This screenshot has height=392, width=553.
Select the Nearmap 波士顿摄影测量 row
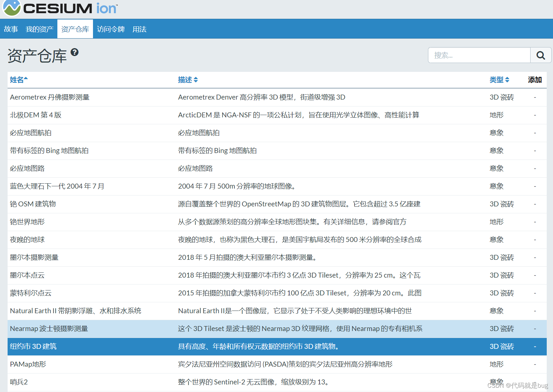tap(277, 329)
